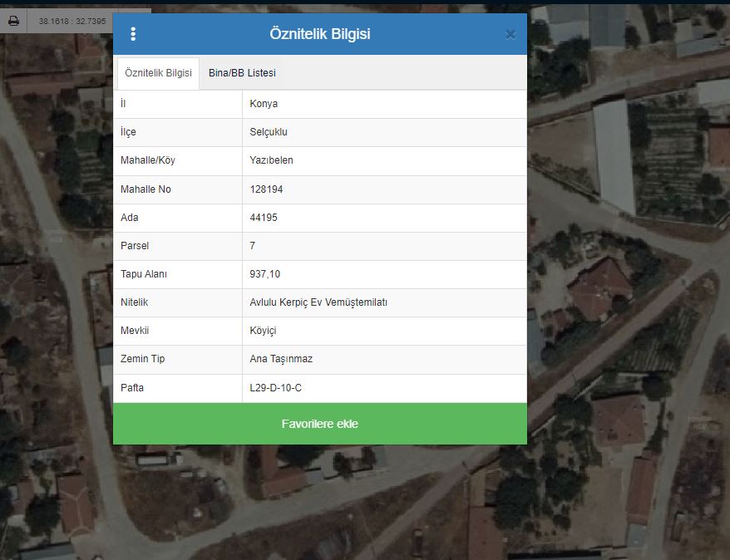Image resolution: width=730 pixels, height=560 pixels.
Task: Click the Zemin Tip label cell
Action: [x=142, y=359]
